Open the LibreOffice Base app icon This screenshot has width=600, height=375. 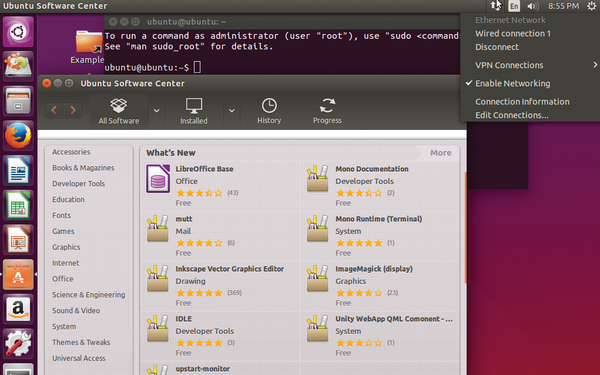click(158, 179)
